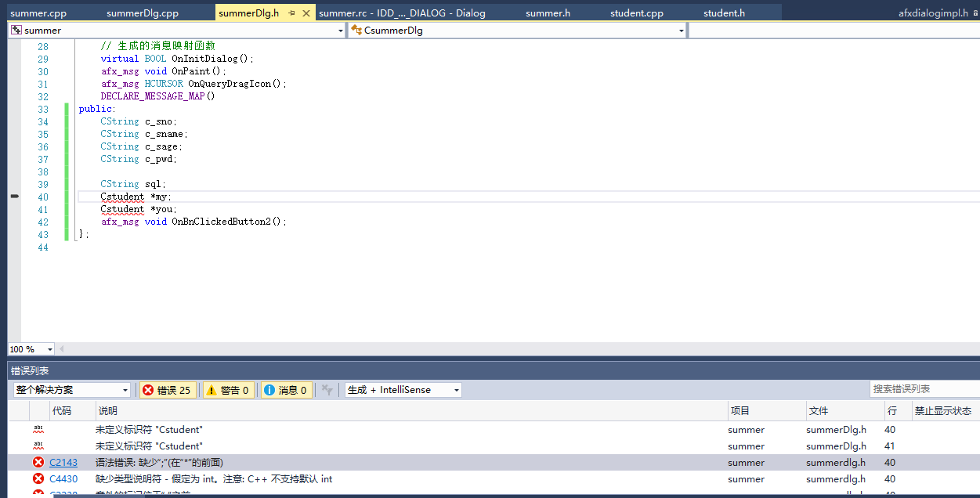Image resolution: width=980 pixels, height=498 pixels.
Task: Open the summer.h tab
Action: tap(548, 13)
